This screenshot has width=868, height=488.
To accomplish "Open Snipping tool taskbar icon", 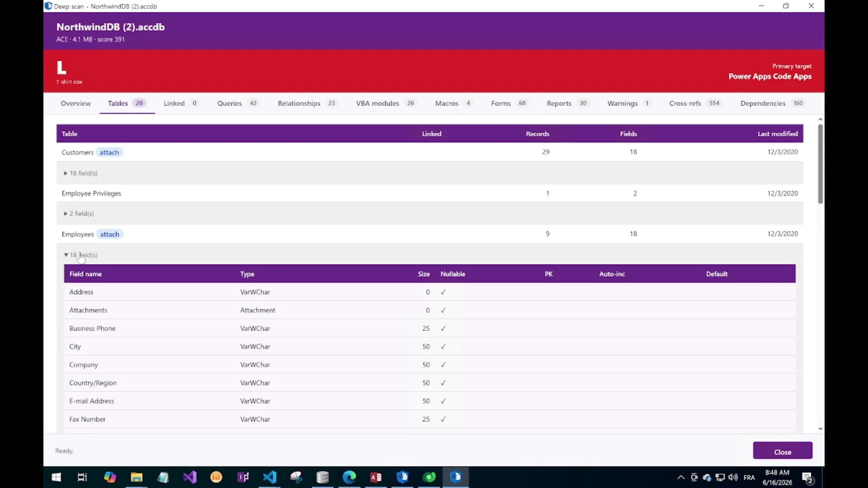I will 296,477.
